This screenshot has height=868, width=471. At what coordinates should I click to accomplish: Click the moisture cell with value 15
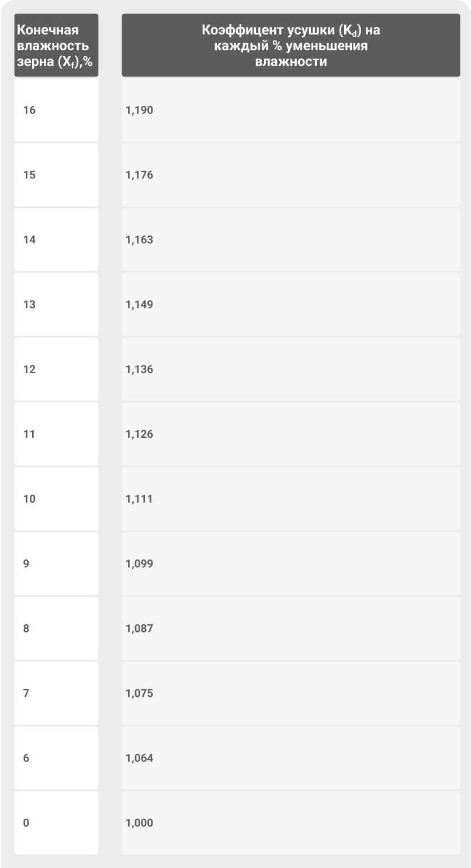(x=56, y=175)
